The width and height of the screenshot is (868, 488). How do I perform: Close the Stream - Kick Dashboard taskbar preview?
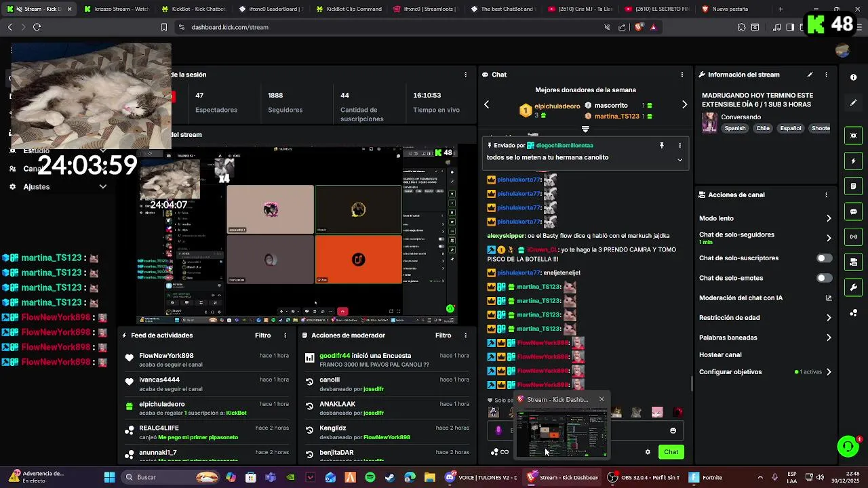(x=601, y=399)
